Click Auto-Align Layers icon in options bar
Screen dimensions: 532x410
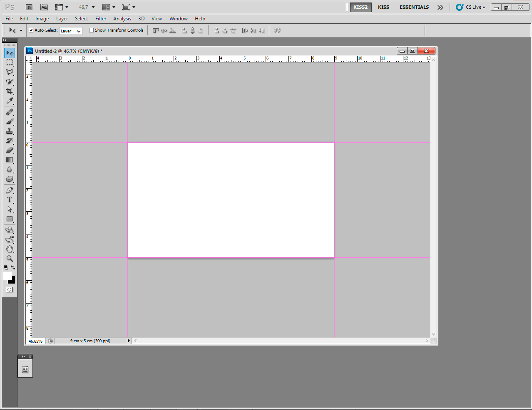[277, 30]
